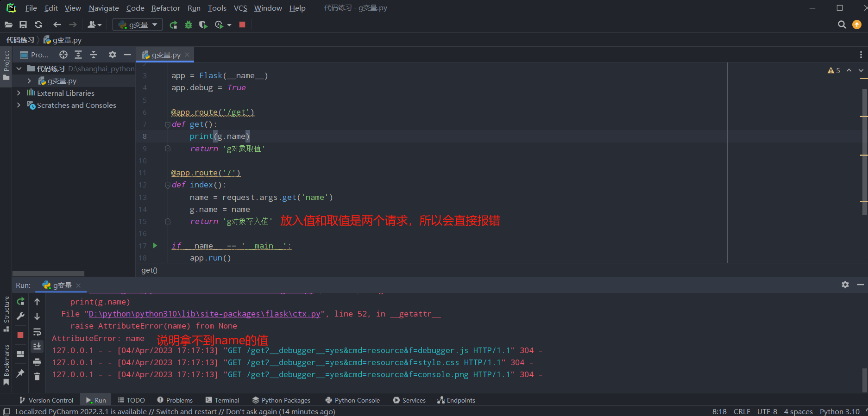The width and height of the screenshot is (868, 416).
Task: Click the Save All toolbar icon
Action: click(23, 25)
